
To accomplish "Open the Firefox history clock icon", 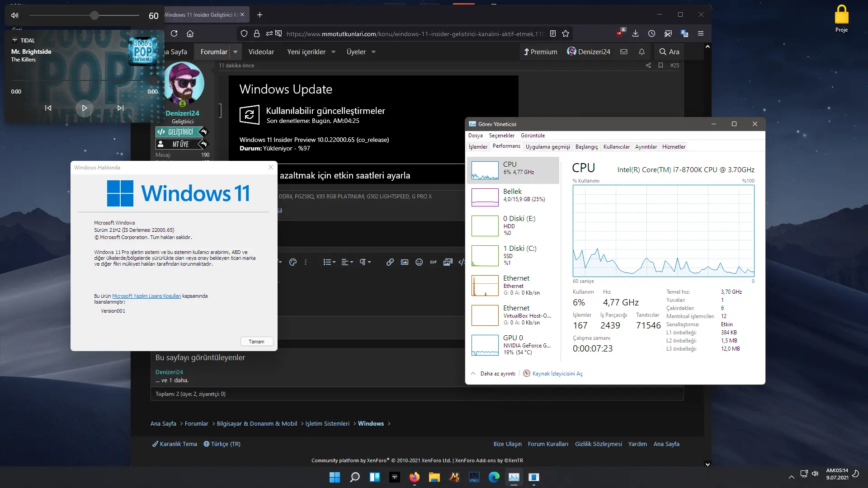I will (651, 33).
